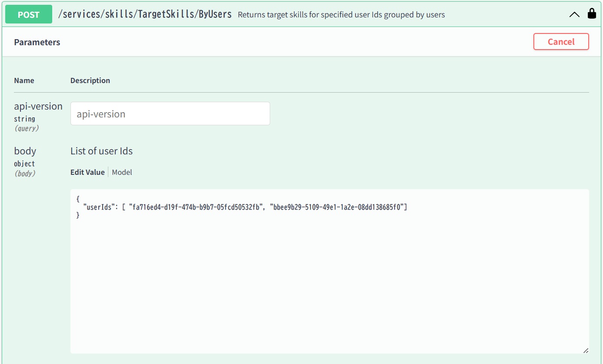Collapse the ByUsers operation with chevron

(574, 14)
